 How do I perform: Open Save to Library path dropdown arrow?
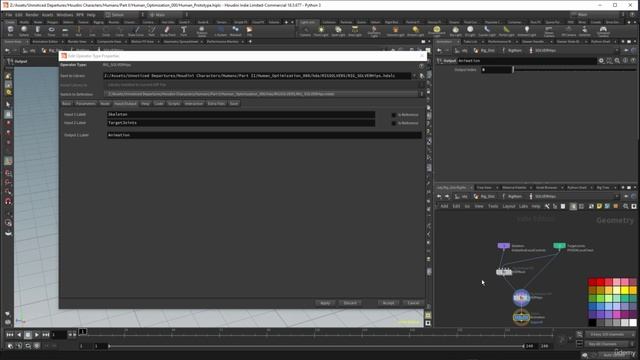pyautogui.click(x=414, y=76)
